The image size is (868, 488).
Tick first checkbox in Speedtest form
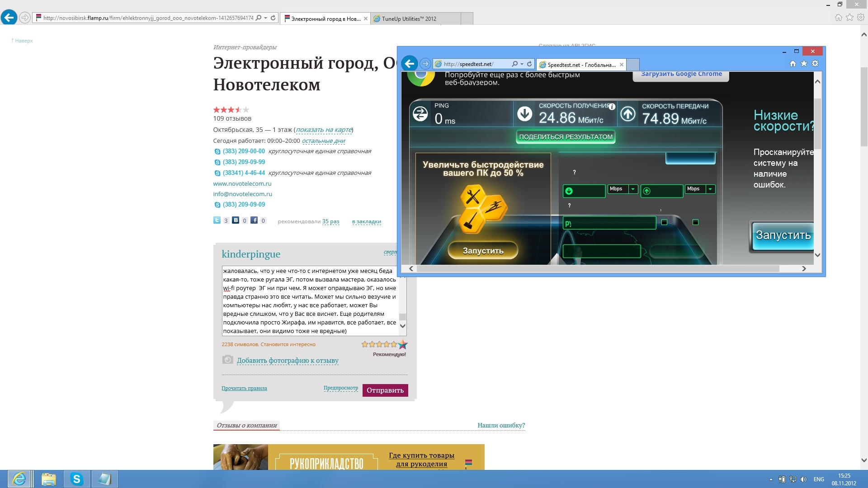click(x=664, y=222)
